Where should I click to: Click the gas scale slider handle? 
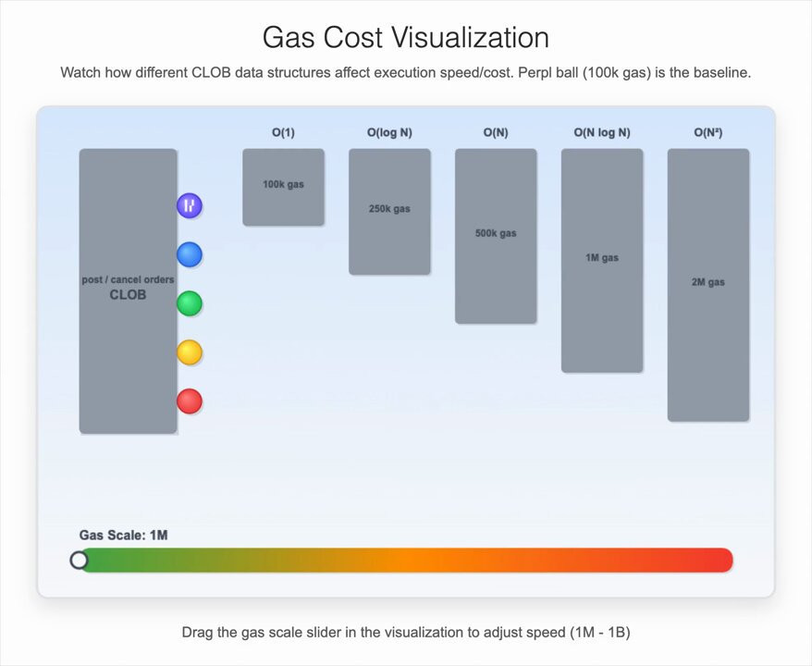pyautogui.click(x=79, y=560)
